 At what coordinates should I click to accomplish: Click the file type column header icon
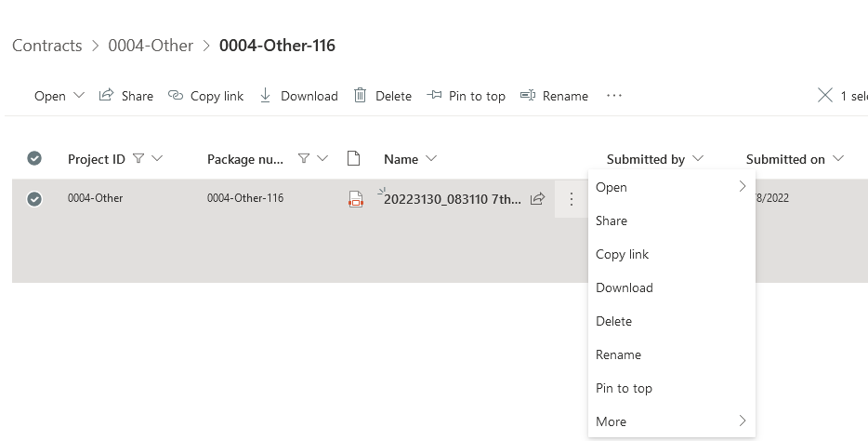pyautogui.click(x=353, y=158)
